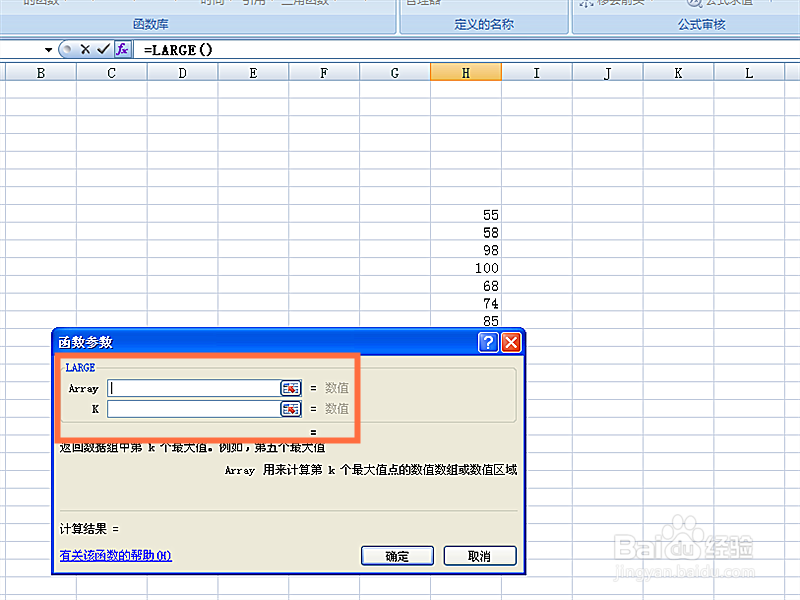Viewport: 800px width, 600px height.
Task: Confirm formula with the checkmark icon
Action: [x=104, y=49]
